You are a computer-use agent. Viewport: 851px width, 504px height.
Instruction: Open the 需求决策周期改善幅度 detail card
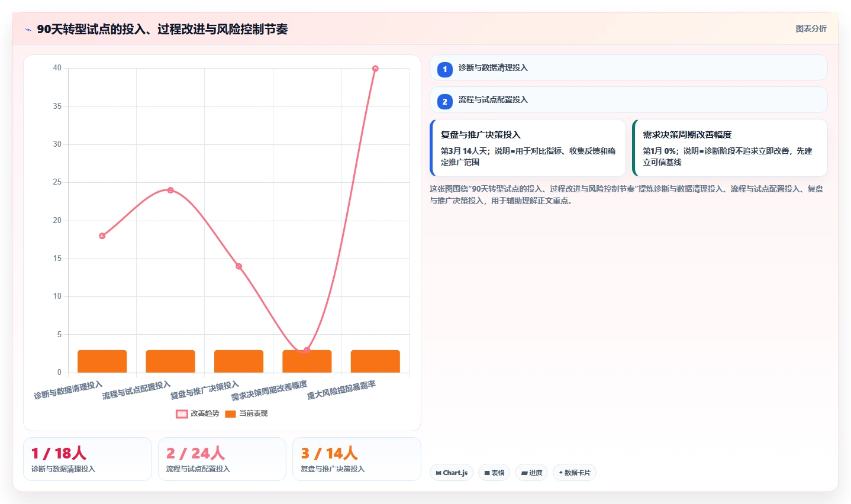tap(730, 148)
